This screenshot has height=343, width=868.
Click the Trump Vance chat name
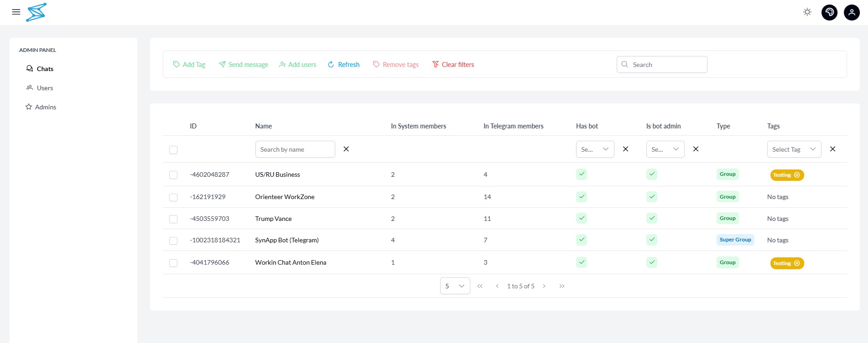[273, 219]
